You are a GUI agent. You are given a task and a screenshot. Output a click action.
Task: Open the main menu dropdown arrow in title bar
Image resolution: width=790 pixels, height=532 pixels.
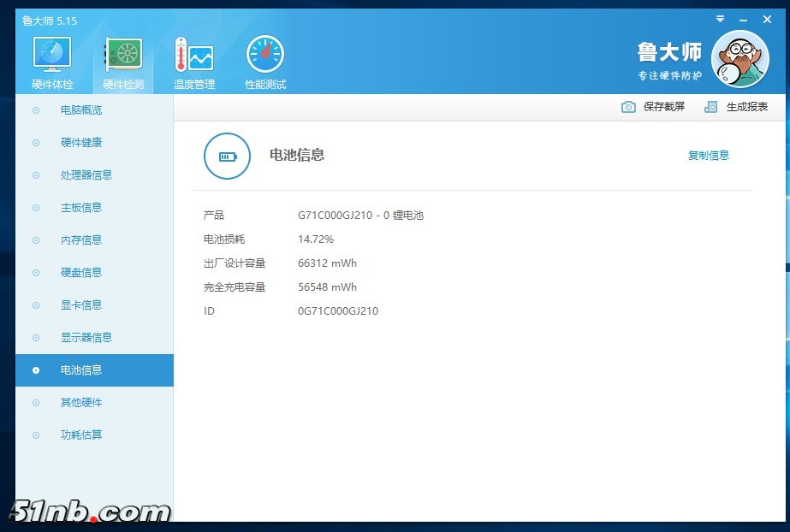pos(720,18)
